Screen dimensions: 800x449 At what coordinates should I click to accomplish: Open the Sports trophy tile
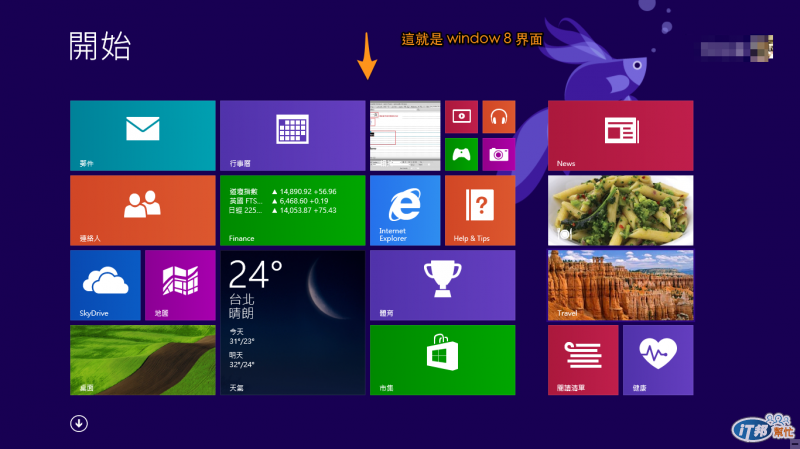[442, 285]
